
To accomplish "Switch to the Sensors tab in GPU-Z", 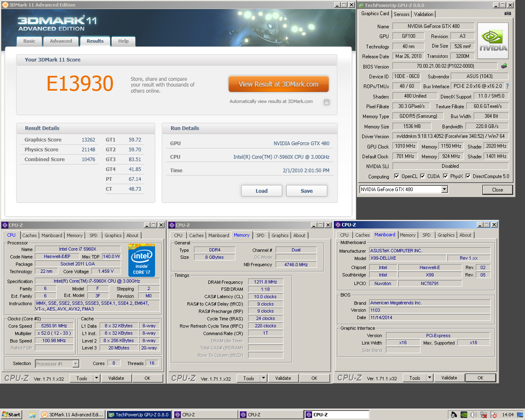I will (x=402, y=14).
